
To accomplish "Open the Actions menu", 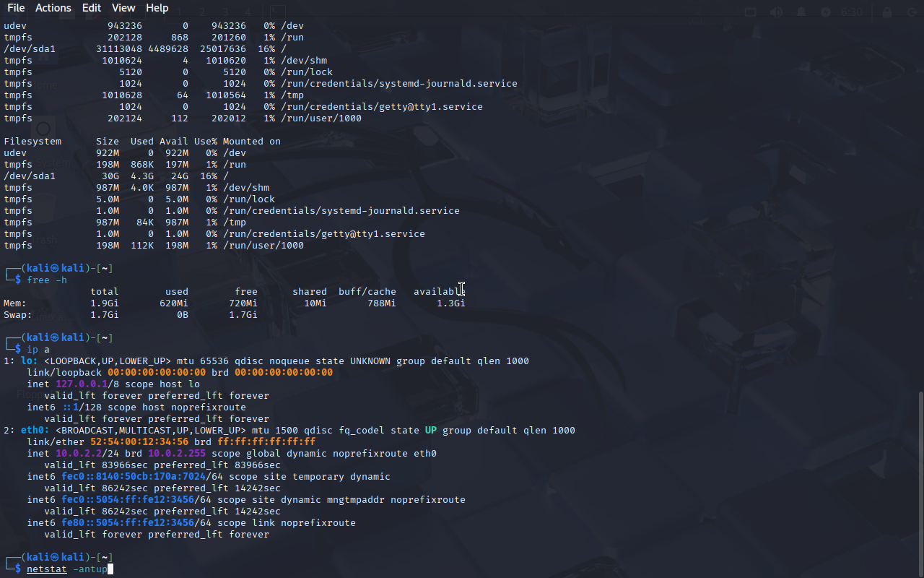I will 53,8.
